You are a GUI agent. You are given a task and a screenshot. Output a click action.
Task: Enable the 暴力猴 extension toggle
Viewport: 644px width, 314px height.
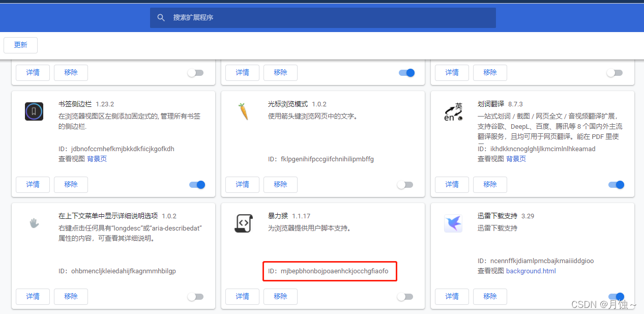[405, 296]
